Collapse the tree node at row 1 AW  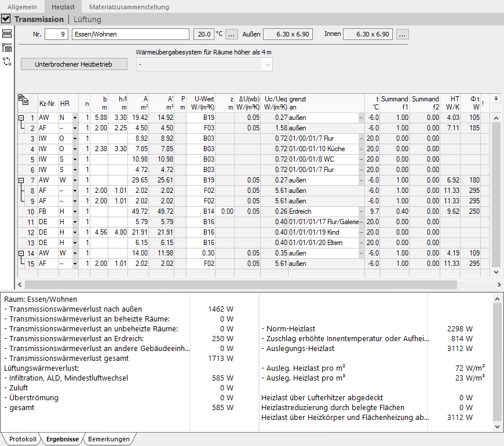pyautogui.click(x=21, y=118)
